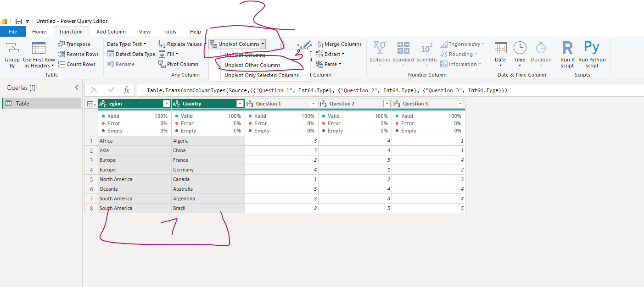Select the Table query in Queries list
This screenshot has height=287, width=644.
[41, 104]
